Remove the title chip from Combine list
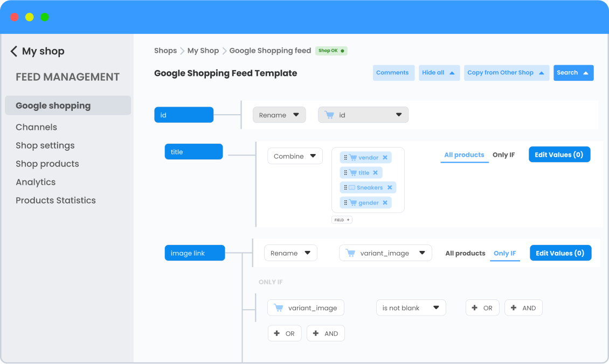 coord(376,173)
